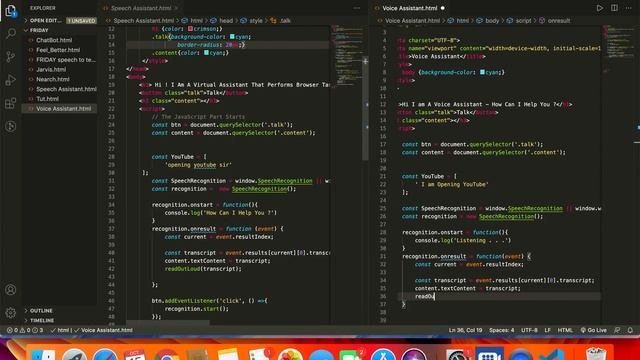Open ChatBot.html from the explorer
Viewport: 640px width, 360px height.
[x=54, y=40]
